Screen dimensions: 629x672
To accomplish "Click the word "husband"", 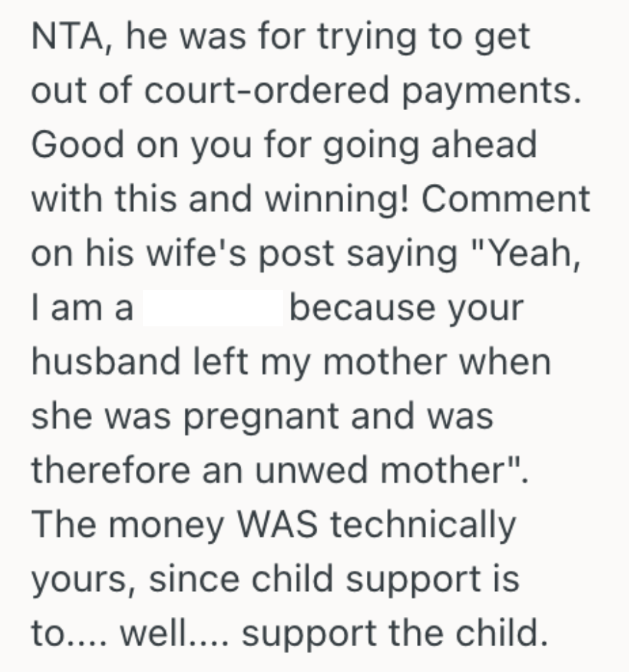I will (105, 362).
